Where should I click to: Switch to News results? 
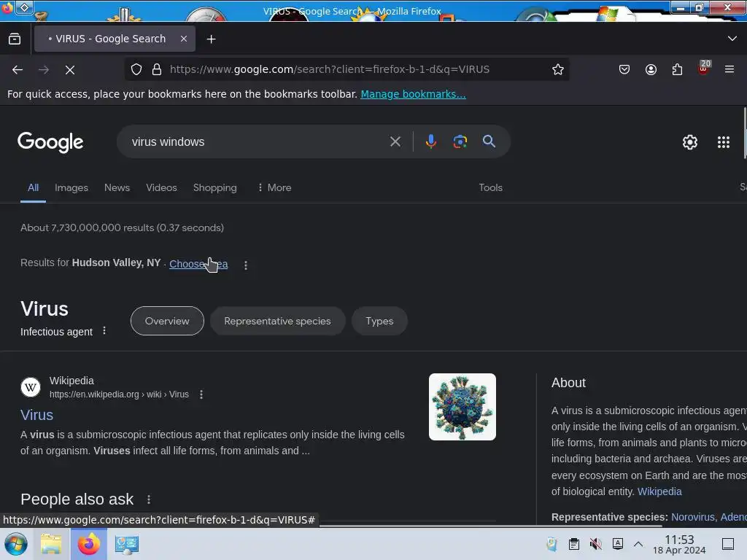117,187
